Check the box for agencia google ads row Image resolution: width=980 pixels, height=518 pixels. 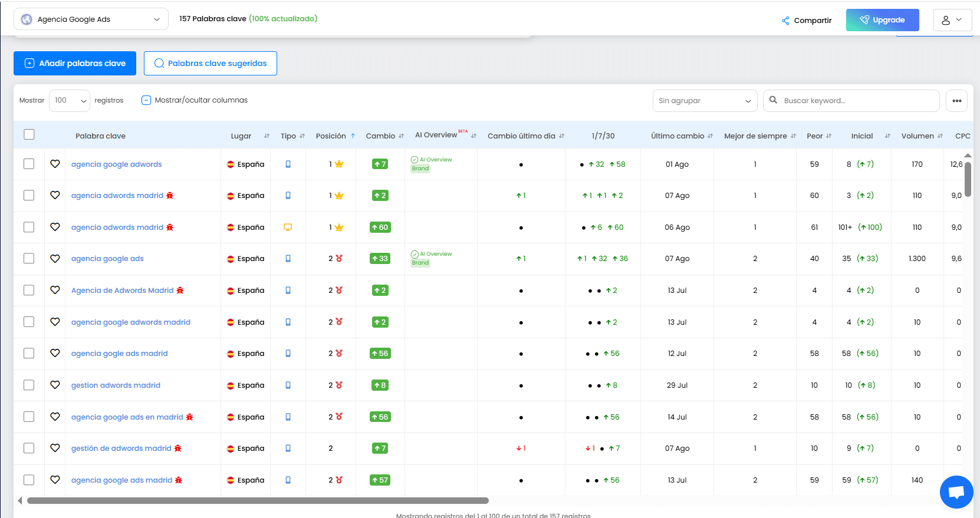click(x=29, y=259)
